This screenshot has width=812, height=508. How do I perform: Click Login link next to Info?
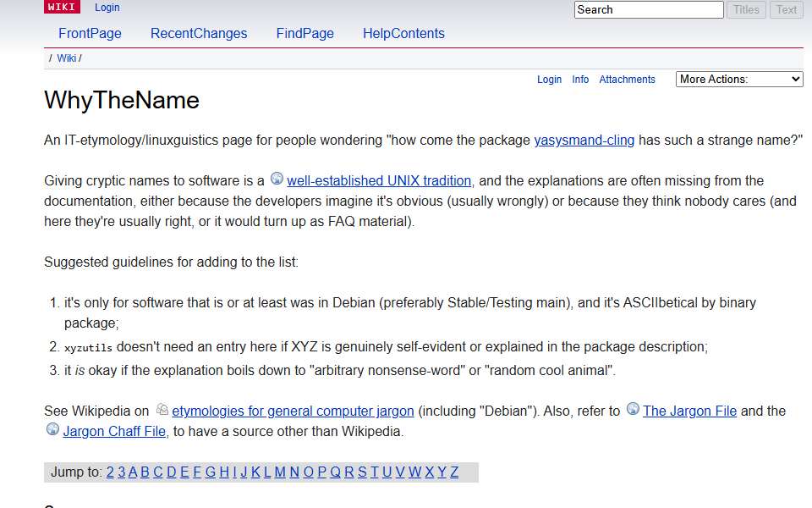pyautogui.click(x=550, y=80)
